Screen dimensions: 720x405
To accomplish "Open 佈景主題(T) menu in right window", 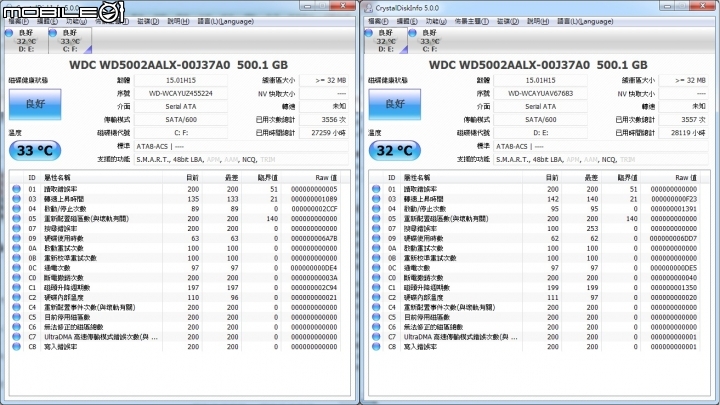I will coord(472,21).
